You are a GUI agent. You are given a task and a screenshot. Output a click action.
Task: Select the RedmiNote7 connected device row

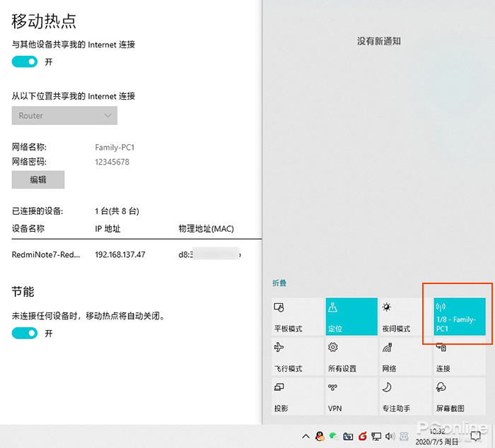pos(127,254)
